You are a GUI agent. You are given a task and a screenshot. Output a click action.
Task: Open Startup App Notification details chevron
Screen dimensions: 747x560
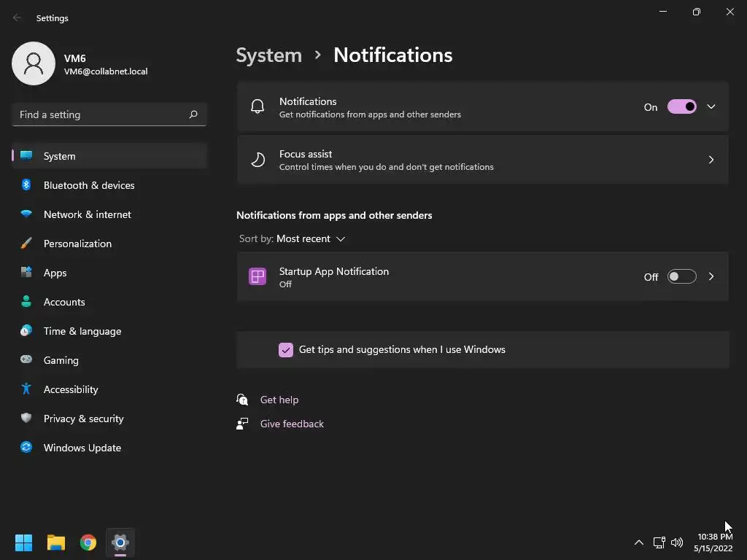tap(711, 277)
